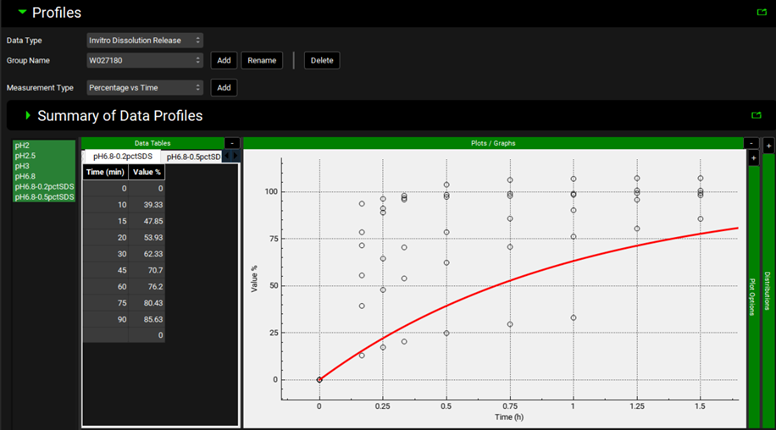This screenshot has width=776, height=430.
Task: Open the Group Name dropdown W027180
Action: pyautogui.click(x=145, y=60)
